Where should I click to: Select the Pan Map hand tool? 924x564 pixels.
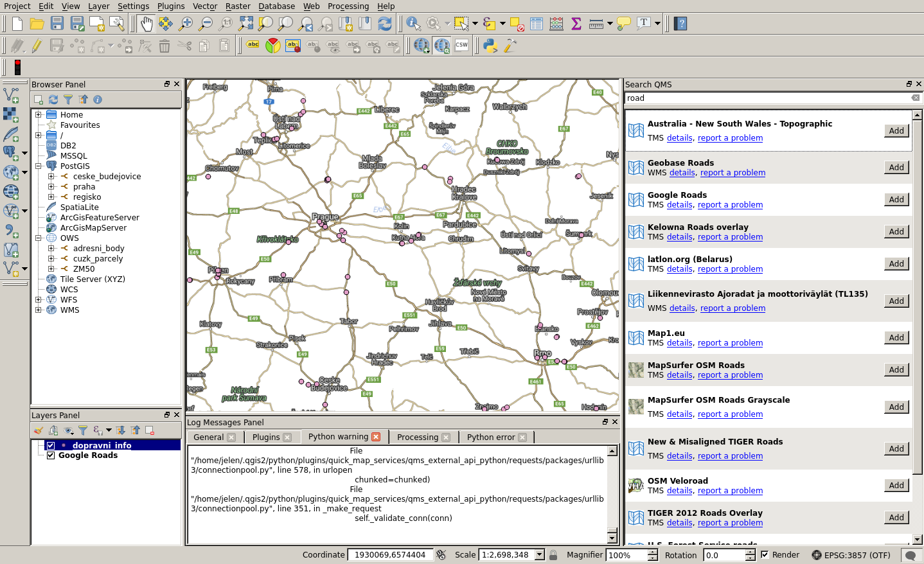click(x=146, y=24)
